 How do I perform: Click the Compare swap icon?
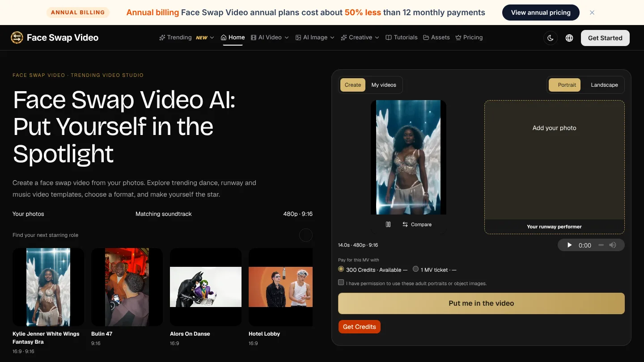405,224
